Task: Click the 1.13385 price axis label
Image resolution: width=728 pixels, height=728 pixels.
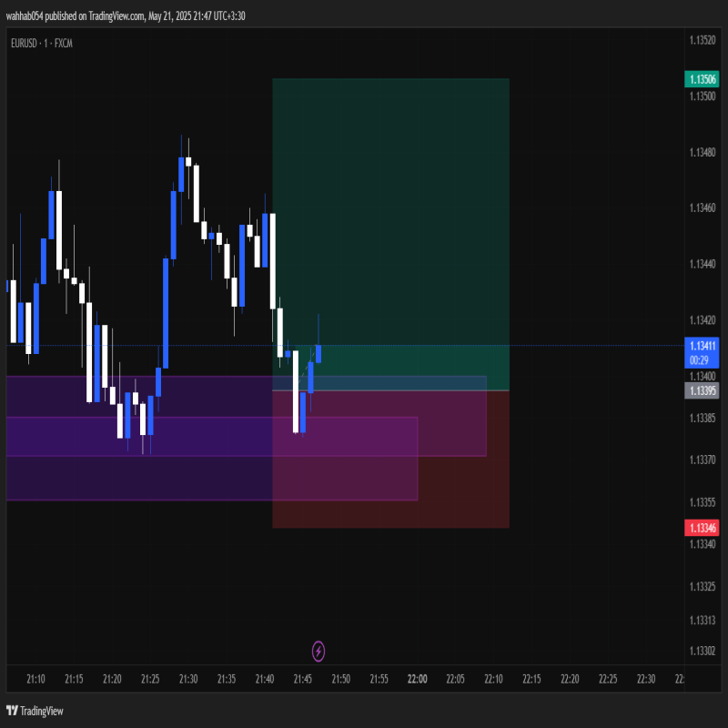Action: tap(703, 418)
